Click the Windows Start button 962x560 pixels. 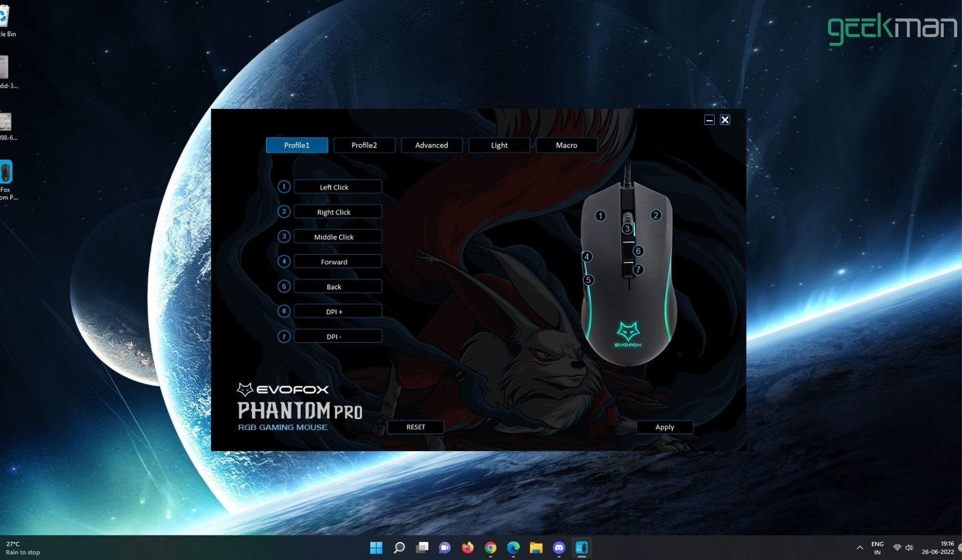(x=377, y=548)
